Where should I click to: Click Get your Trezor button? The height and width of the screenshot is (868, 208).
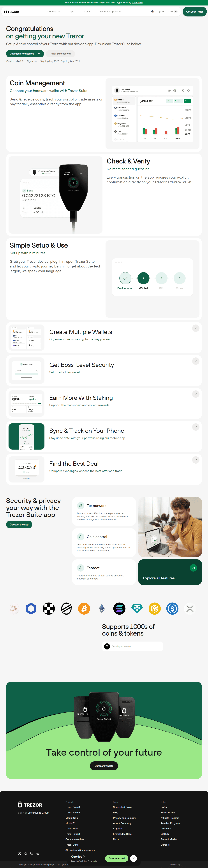(195, 11)
